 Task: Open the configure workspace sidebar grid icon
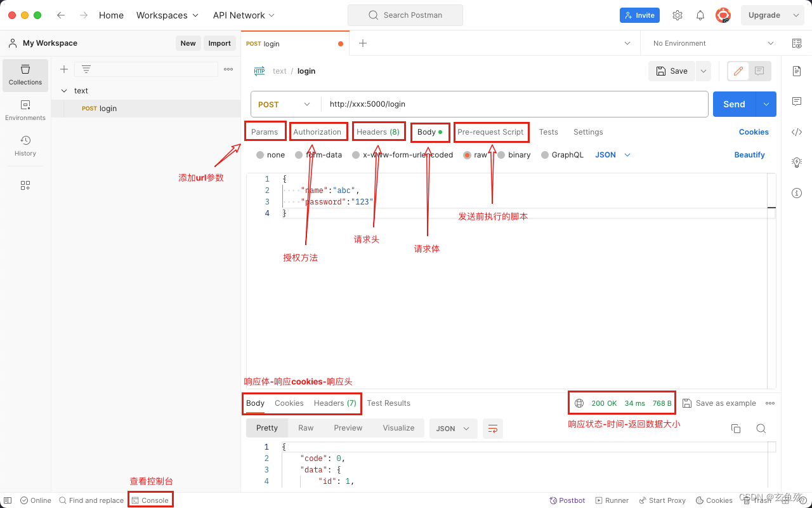pos(25,185)
